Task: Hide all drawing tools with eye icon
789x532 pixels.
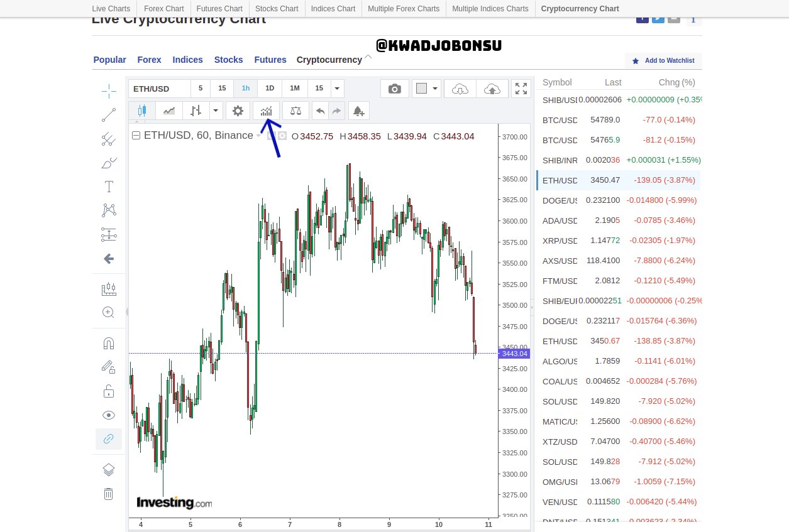Action: (109, 415)
